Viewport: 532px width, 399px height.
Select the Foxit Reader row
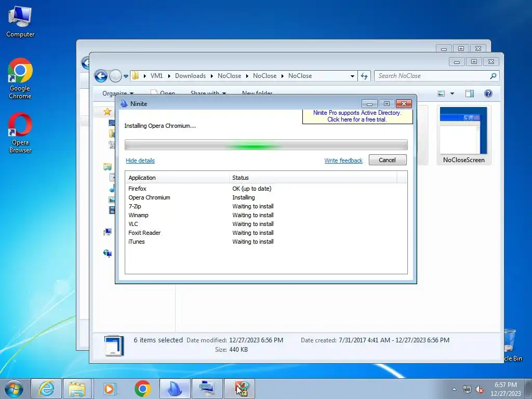pos(266,233)
